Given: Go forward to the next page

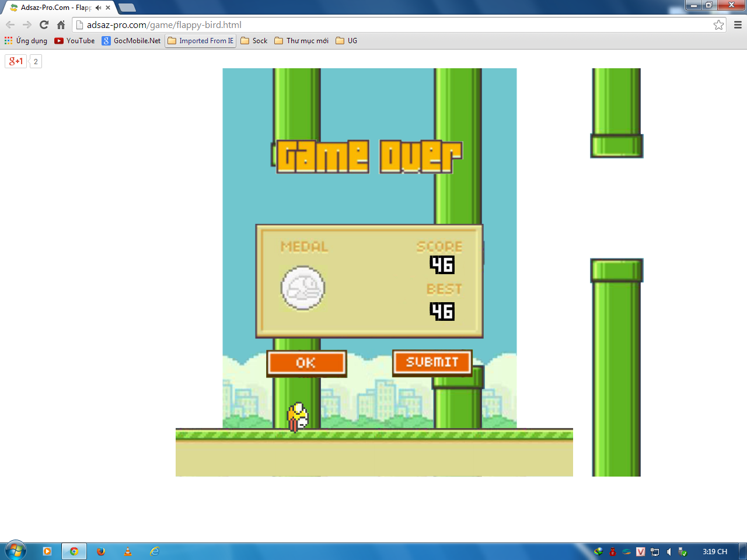Looking at the screenshot, I should [x=27, y=24].
